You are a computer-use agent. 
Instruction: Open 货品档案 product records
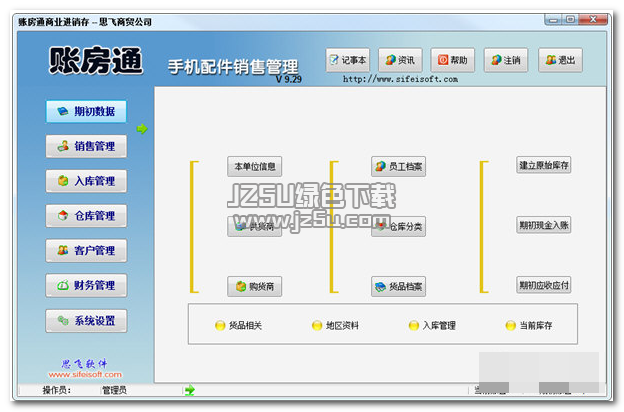click(398, 287)
